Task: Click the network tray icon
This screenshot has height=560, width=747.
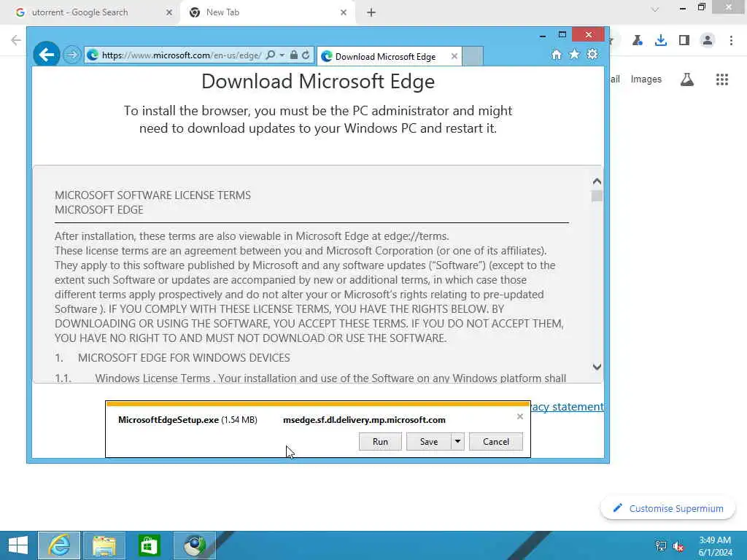Action: (661, 546)
